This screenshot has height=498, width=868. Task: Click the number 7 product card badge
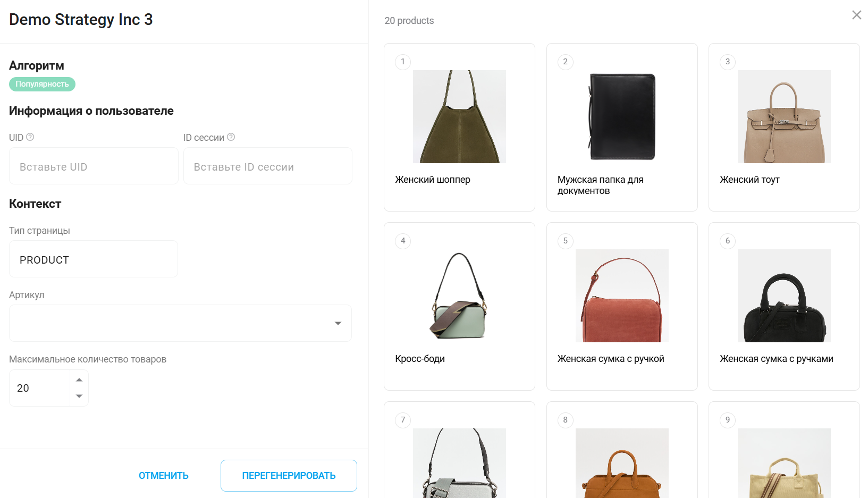pos(403,420)
